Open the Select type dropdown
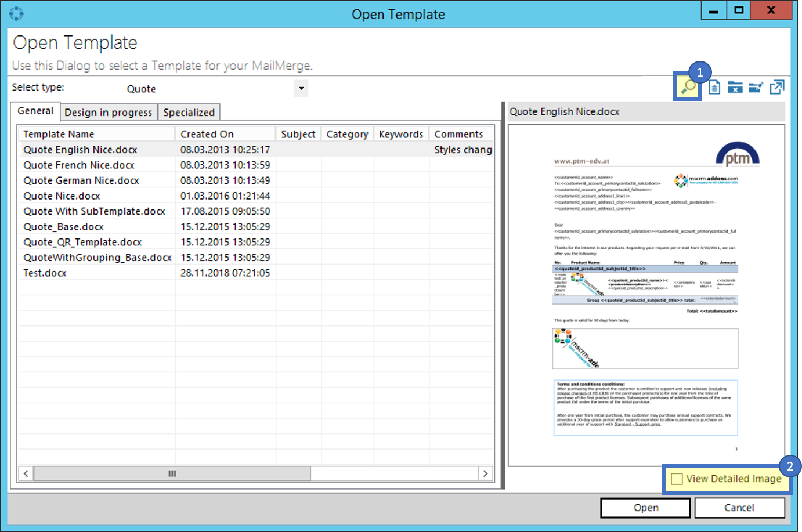802x532 pixels. (301, 88)
